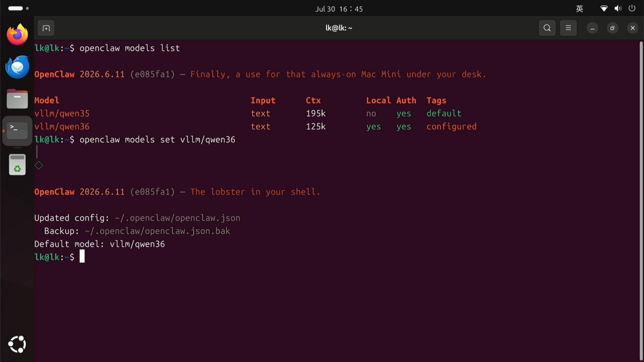The image size is (644, 362).
Task: Restore the terminal window size
Action: coord(613,28)
